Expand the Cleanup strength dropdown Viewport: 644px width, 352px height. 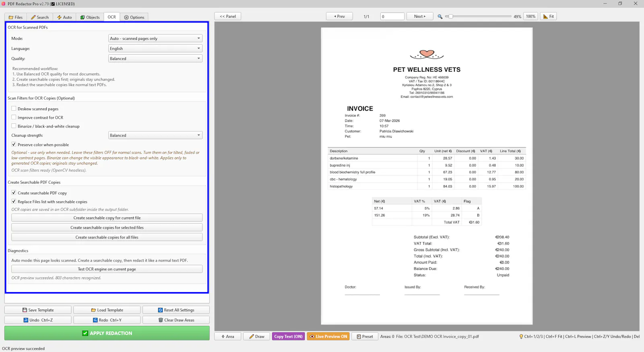click(155, 136)
